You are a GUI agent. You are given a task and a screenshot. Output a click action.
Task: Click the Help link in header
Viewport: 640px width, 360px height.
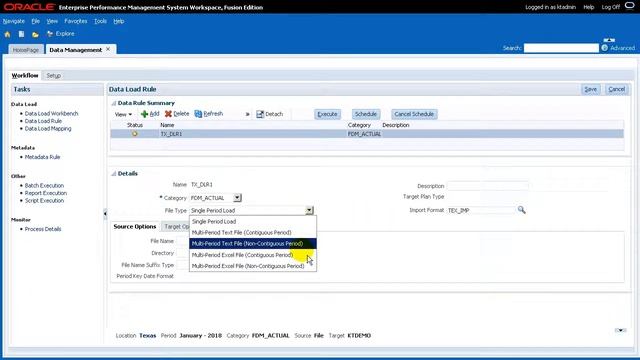pyautogui.click(x=589, y=7)
